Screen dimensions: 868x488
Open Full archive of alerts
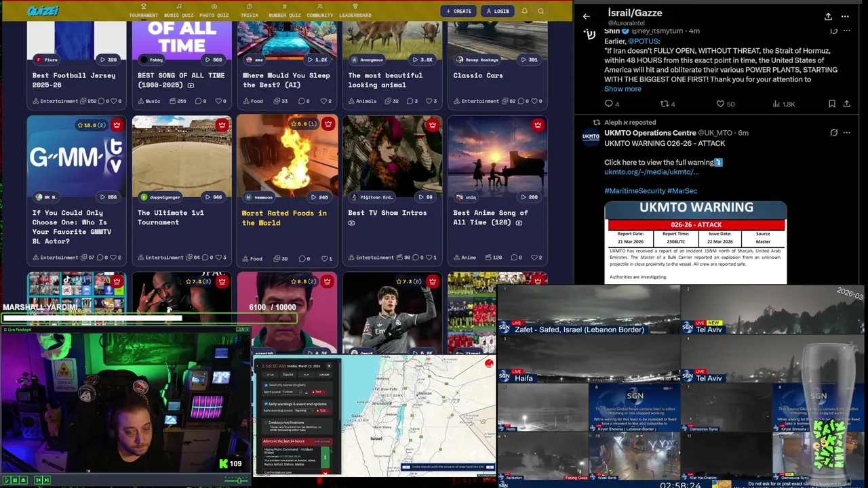[322, 441]
